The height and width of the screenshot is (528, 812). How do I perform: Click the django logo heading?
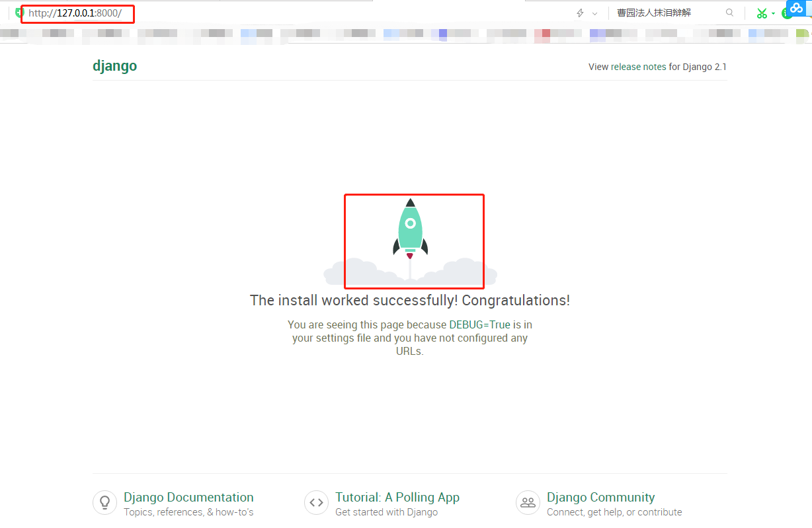[x=115, y=66]
